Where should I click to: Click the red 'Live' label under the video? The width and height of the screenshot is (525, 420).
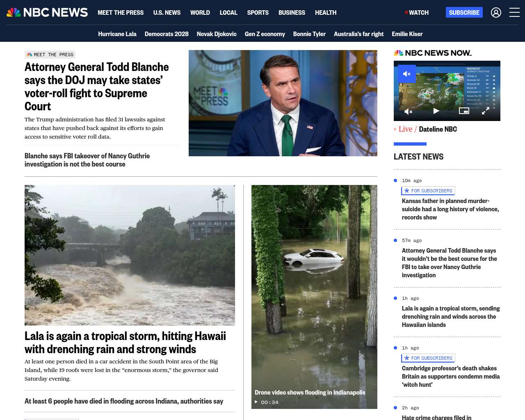click(x=405, y=129)
